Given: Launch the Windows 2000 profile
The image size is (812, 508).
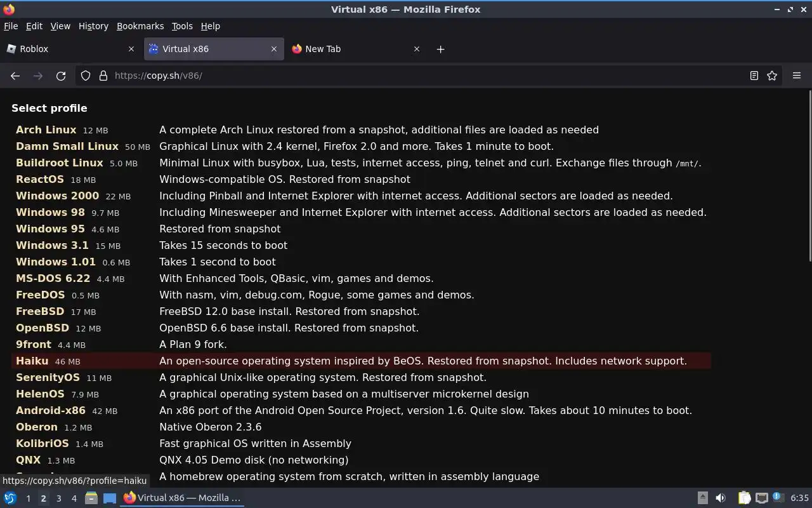Looking at the screenshot, I should click(57, 196).
